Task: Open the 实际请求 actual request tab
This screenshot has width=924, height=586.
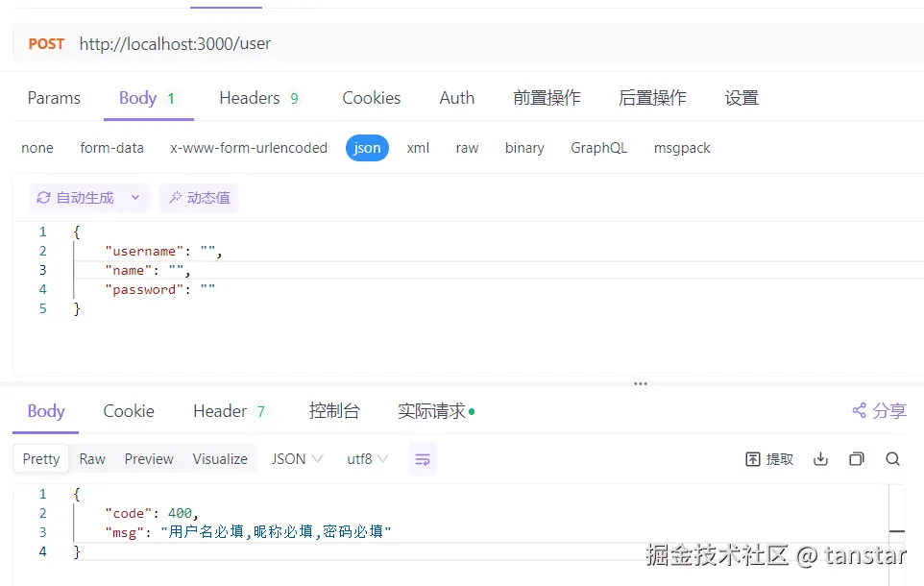Action: pyautogui.click(x=436, y=411)
